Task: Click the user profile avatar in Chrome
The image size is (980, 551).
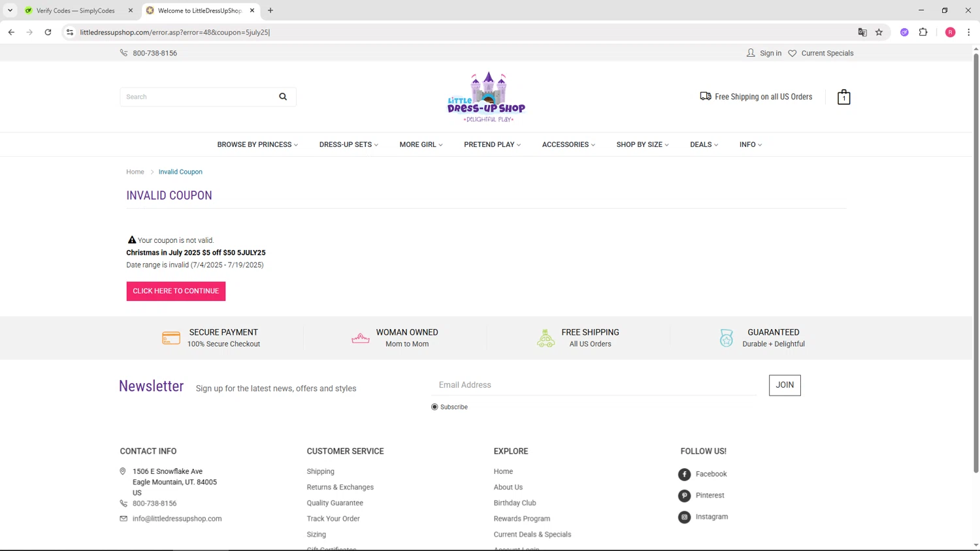Action: [950, 32]
